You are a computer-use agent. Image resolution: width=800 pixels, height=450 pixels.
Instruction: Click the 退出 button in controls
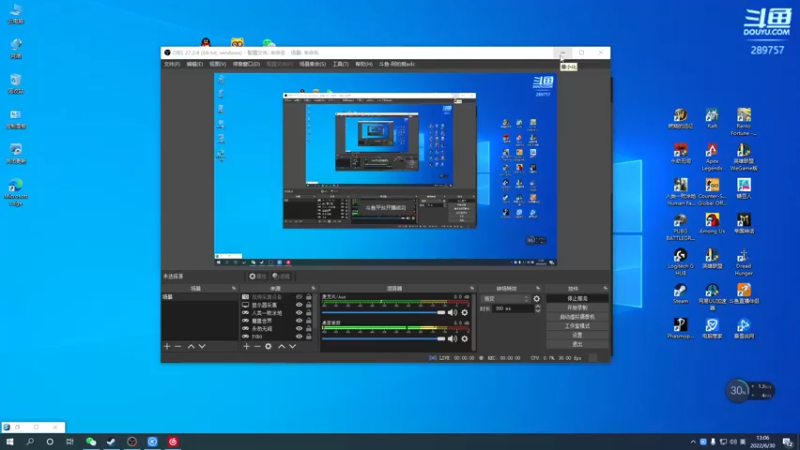coord(577,344)
